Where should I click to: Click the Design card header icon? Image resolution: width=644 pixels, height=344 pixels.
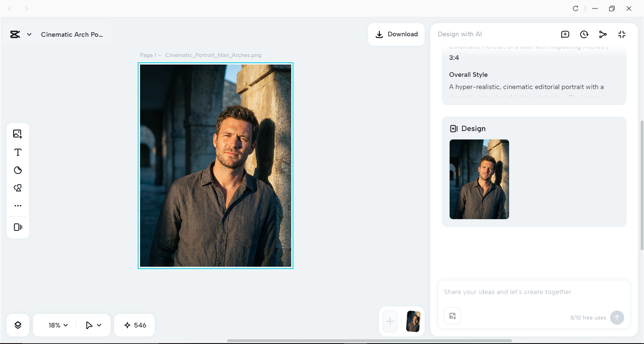tap(454, 129)
